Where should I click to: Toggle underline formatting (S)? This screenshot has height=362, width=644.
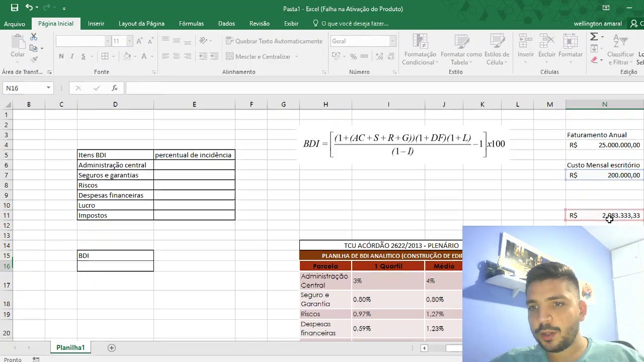83,56
